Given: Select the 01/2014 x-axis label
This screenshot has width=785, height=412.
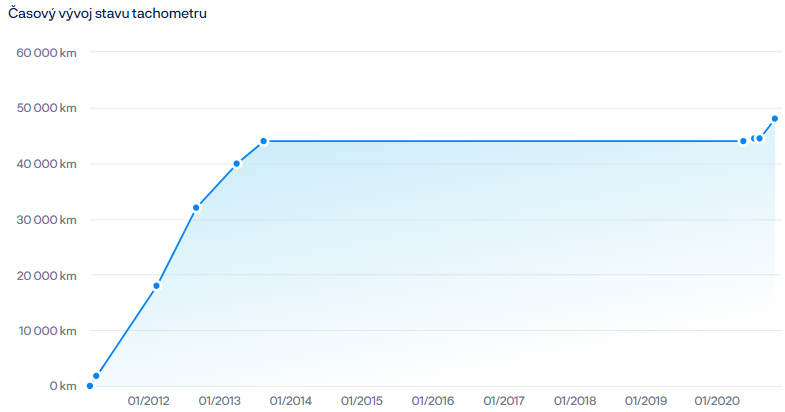Looking at the screenshot, I should click(291, 401).
